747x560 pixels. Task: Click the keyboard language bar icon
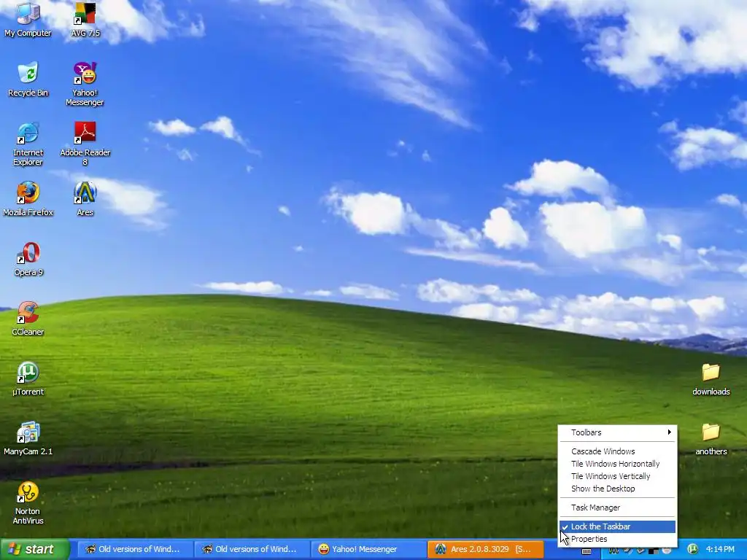587,551
